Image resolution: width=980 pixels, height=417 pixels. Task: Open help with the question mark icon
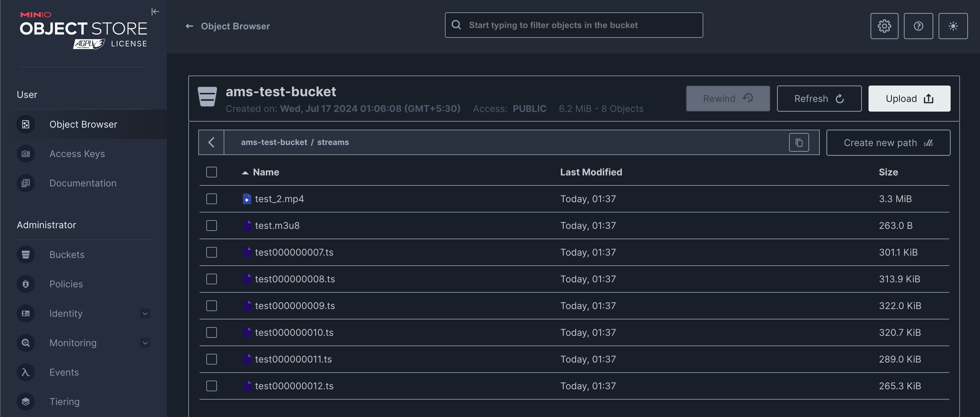918,26
